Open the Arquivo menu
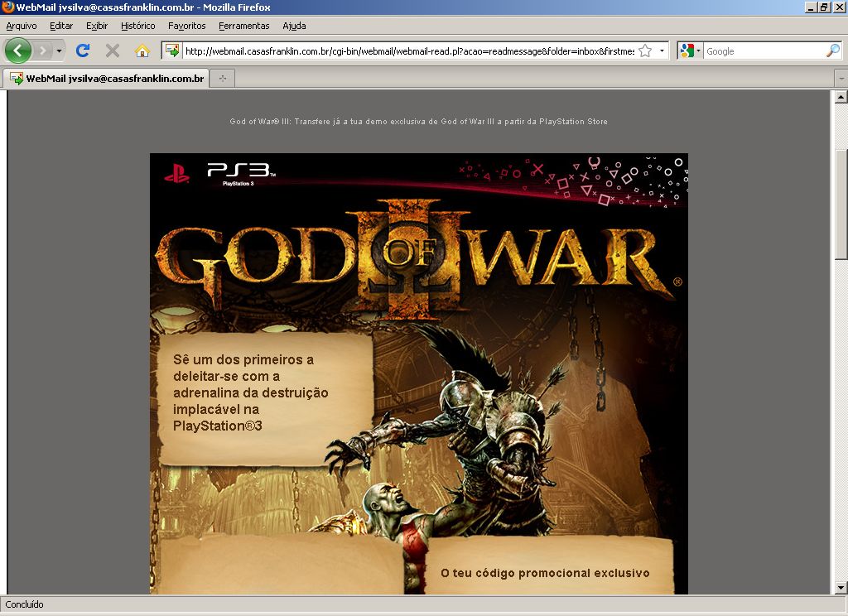 tap(22, 26)
